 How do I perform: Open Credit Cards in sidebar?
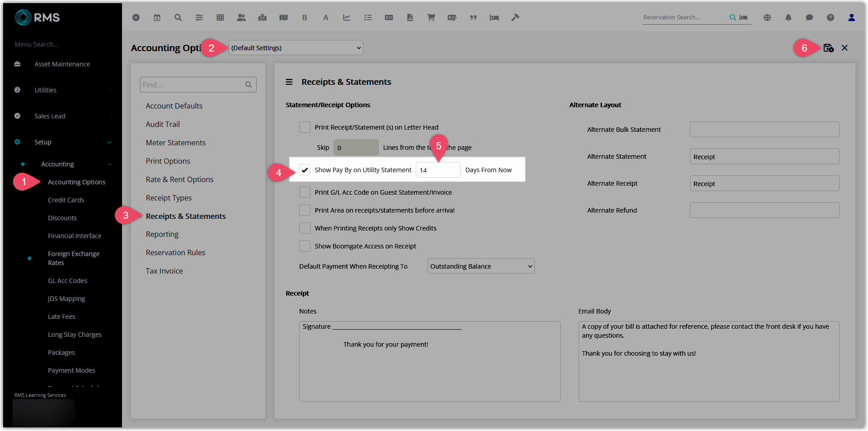[x=66, y=200]
